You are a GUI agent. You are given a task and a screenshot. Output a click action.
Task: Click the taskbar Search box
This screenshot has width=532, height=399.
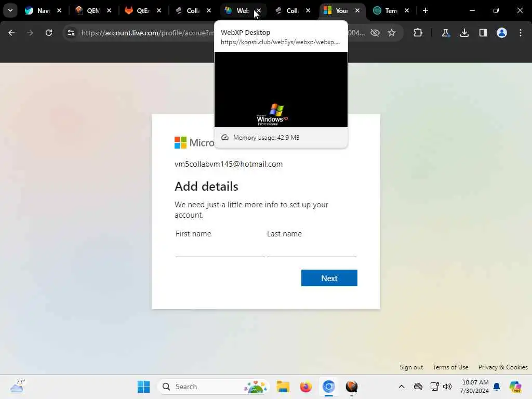214,387
